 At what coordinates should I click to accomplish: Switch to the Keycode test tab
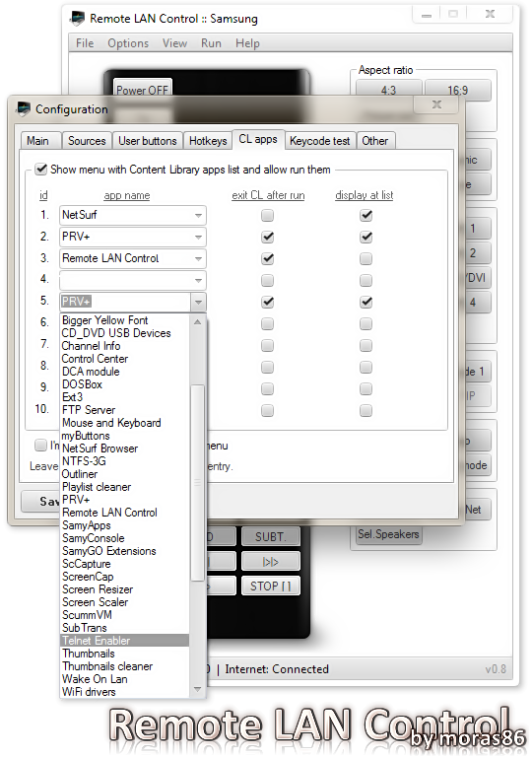[319, 141]
